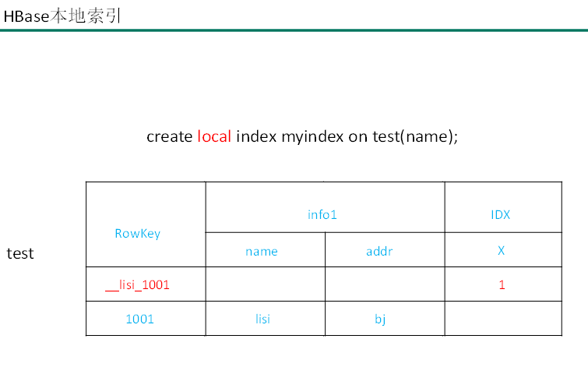
Task: Click 'myindex' in the SQL statement
Action: click(312, 137)
